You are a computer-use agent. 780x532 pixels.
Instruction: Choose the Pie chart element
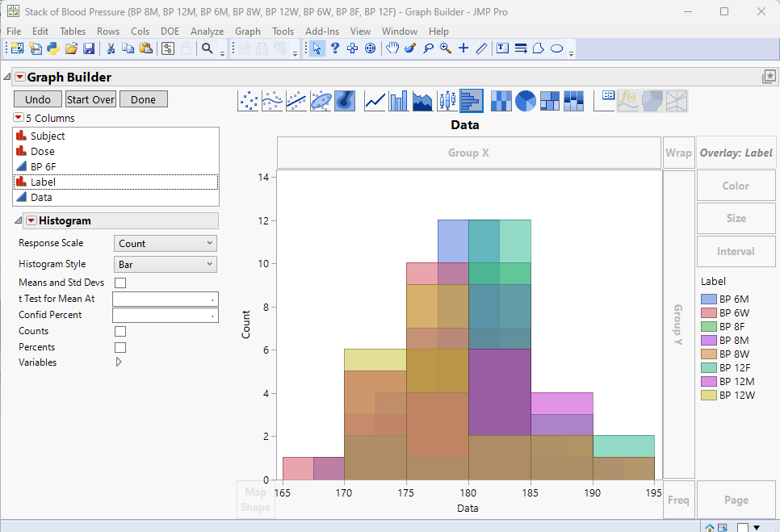pyautogui.click(x=524, y=100)
